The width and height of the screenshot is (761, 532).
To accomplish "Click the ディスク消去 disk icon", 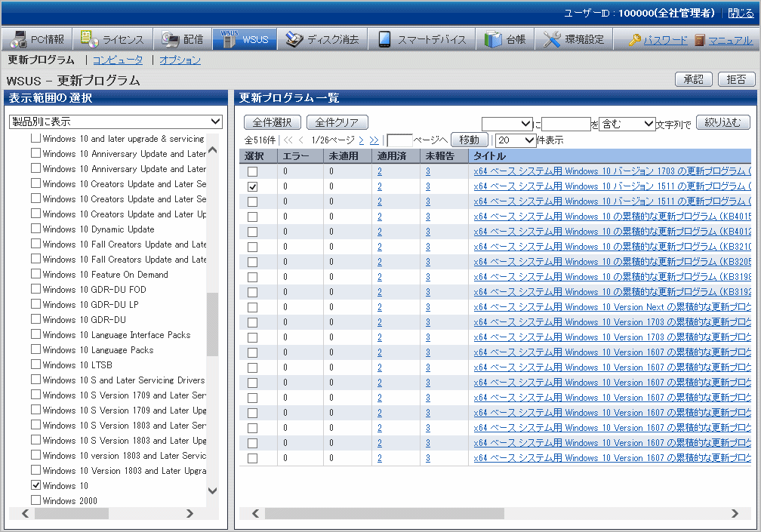I will pos(294,39).
